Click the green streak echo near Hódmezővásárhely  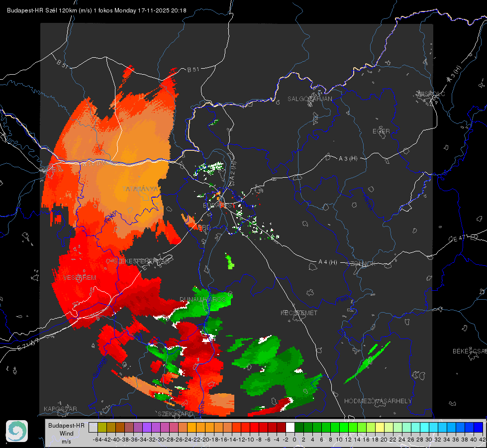pos(367,362)
